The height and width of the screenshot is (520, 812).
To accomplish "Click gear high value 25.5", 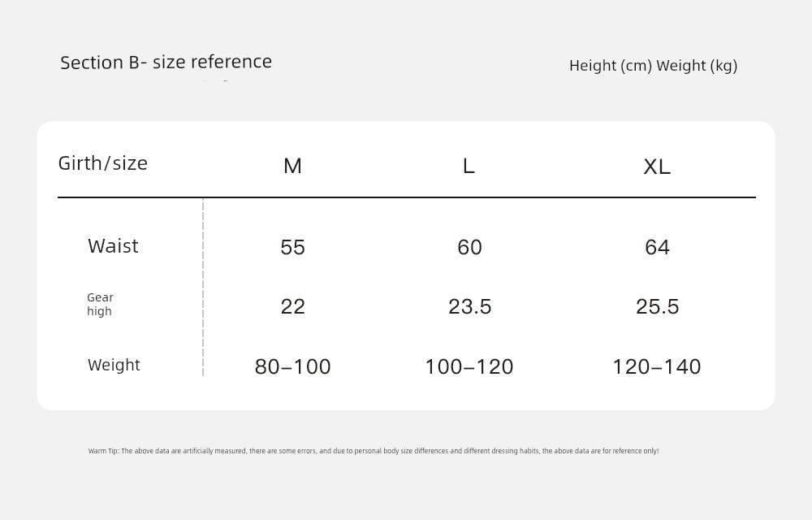I will pos(657,306).
